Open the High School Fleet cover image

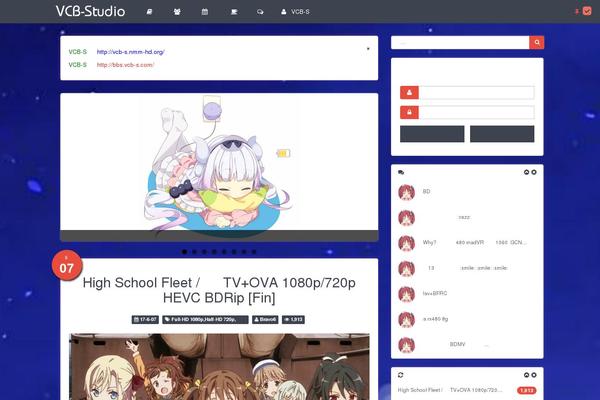[219, 367]
